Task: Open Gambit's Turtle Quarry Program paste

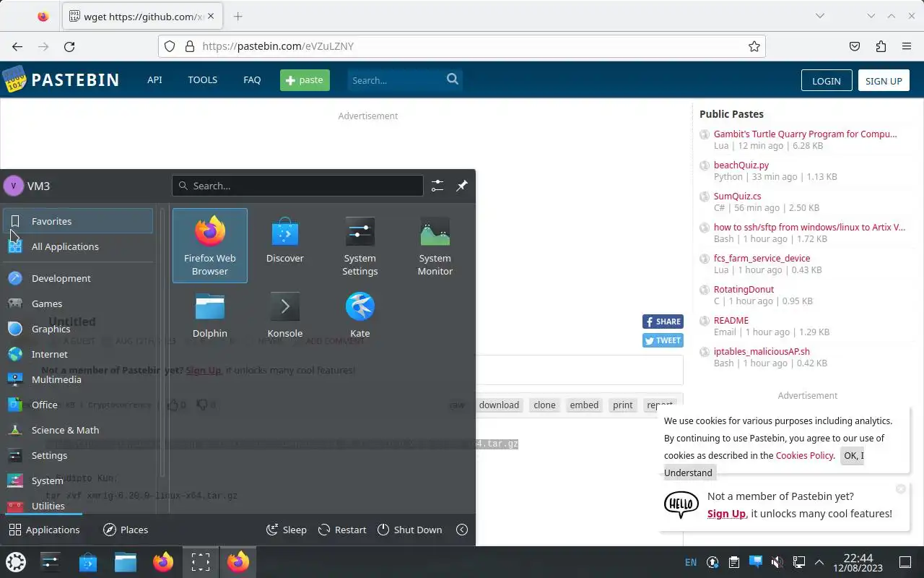Action: click(805, 134)
